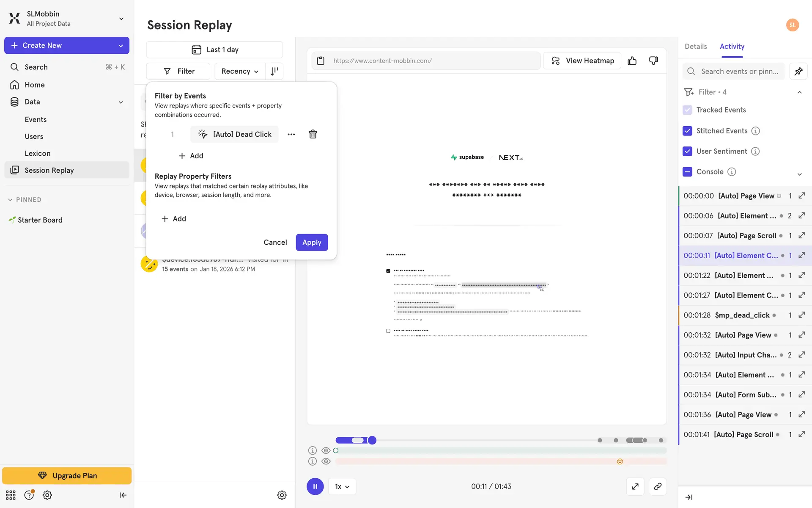Uncheck Stitched Events checkbox
This screenshot has height=508, width=812.
point(687,131)
